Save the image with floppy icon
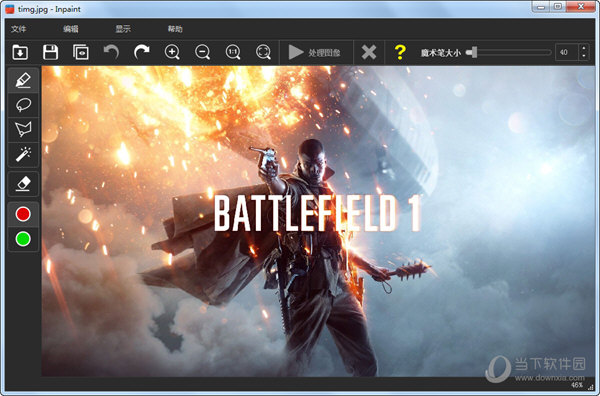 pos(50,52)
